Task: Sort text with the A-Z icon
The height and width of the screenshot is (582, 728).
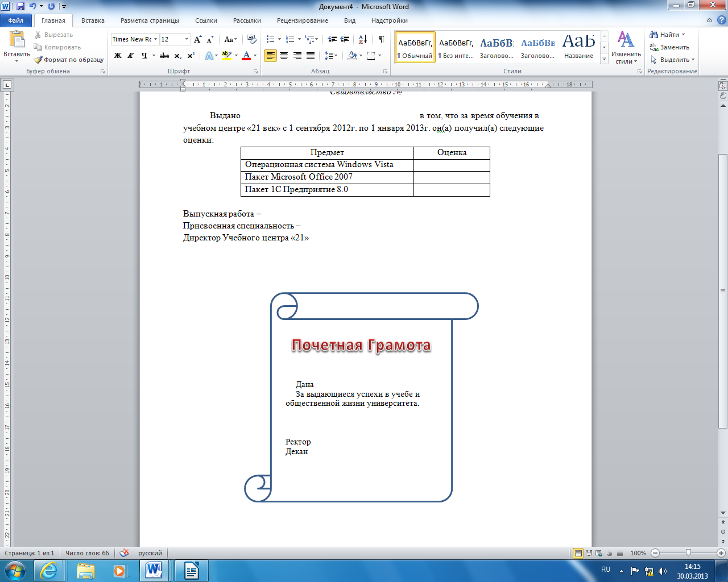Action: (362, 39)
